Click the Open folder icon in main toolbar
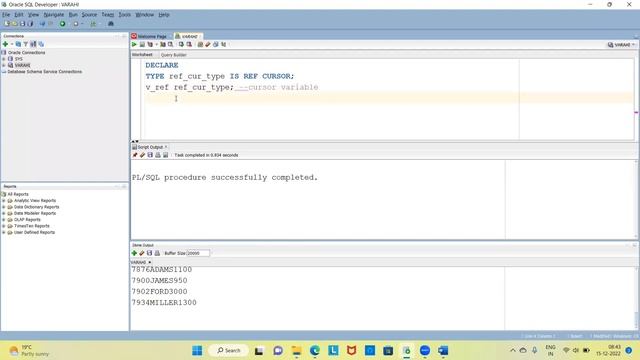 (15, 24)
